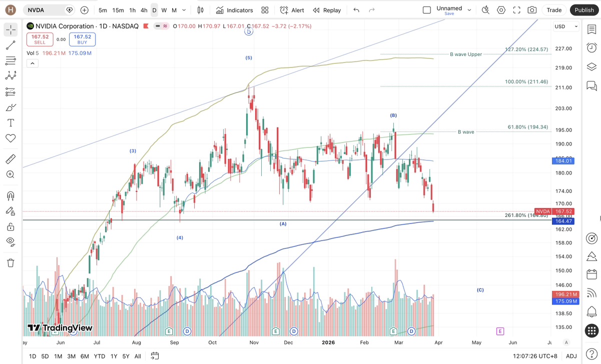Image resolution: width=601 pixels, height=364 pixels.
Task: Select the 6M date range
Action: point(85,356)
